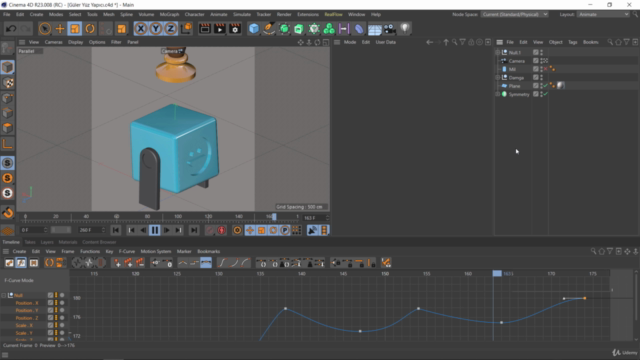This screenshot has width=640, height=360.
Task: Expand the Null.1 object tree
Action: [498, 52]
